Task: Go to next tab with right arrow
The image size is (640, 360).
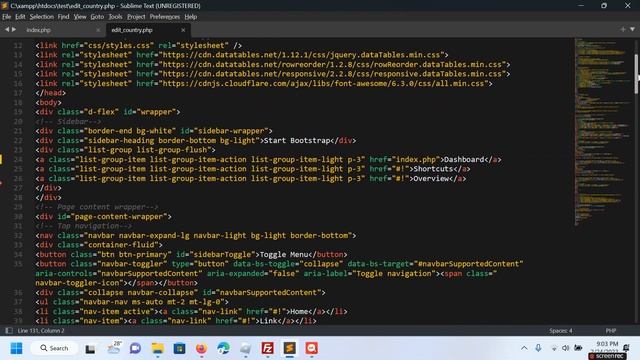Action: pos(14,30)
